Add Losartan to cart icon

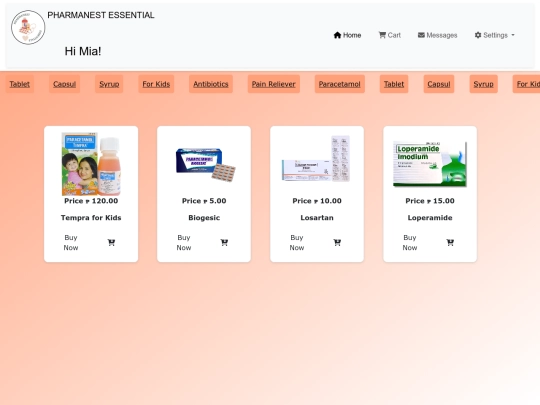(337, 242)
